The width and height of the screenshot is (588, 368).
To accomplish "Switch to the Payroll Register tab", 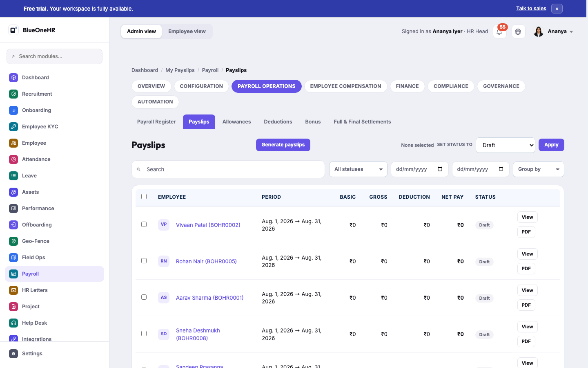I will click(x=156, y=122).
